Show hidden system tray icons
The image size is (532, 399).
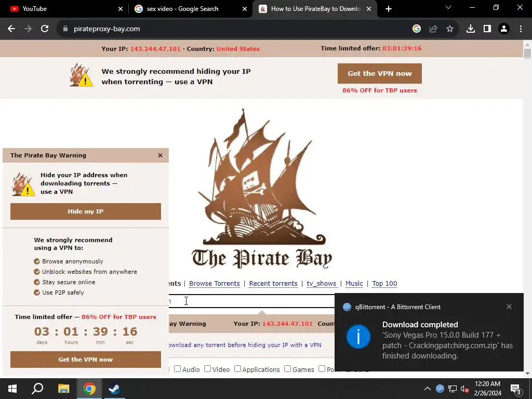pyautogui.click(x=428, y=389)
